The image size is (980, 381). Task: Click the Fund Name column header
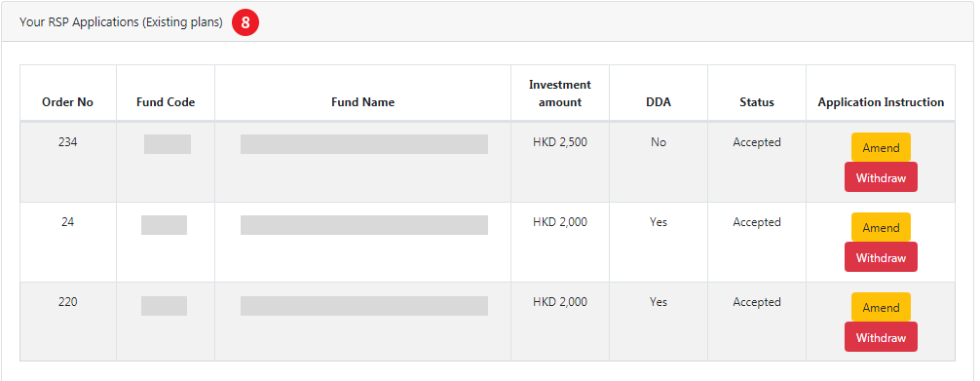click(362, 102)
